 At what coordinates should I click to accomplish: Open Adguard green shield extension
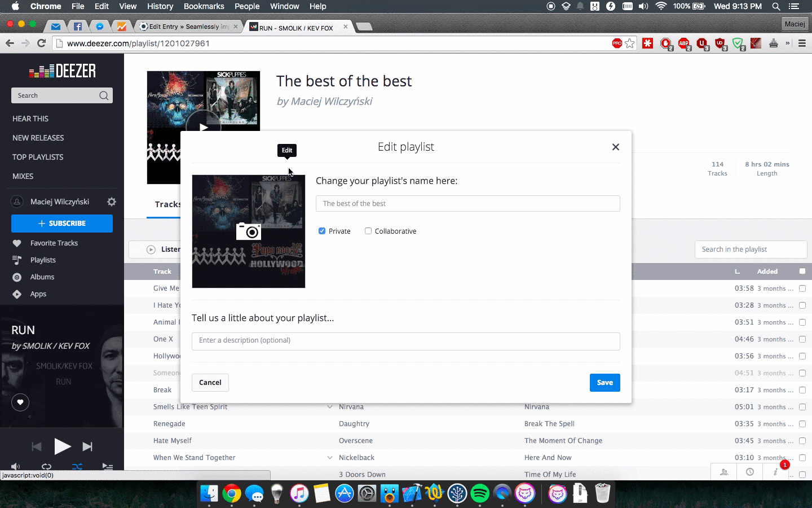[x=738, y=43]
